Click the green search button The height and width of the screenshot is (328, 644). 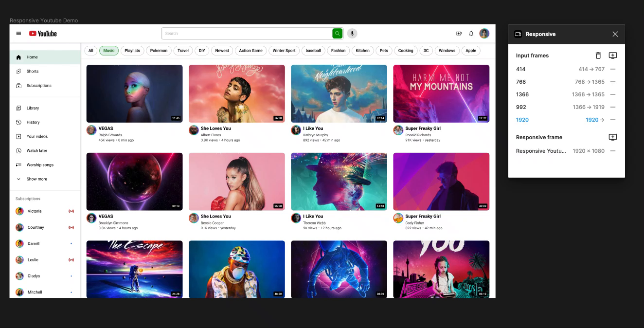337,34
